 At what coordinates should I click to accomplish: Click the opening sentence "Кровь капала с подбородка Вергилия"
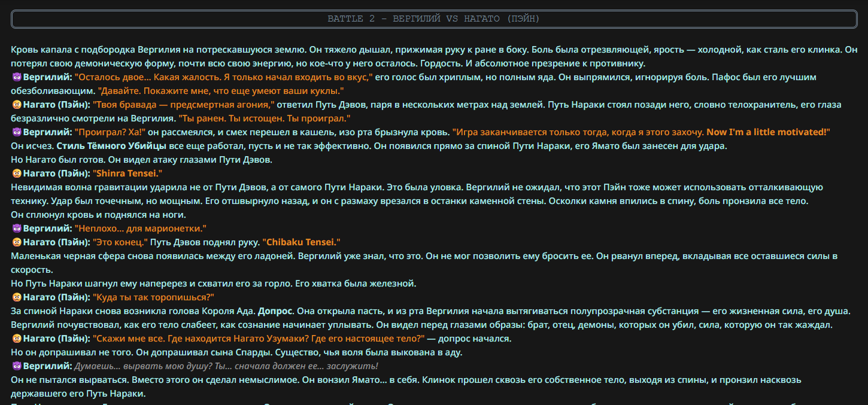159,50
